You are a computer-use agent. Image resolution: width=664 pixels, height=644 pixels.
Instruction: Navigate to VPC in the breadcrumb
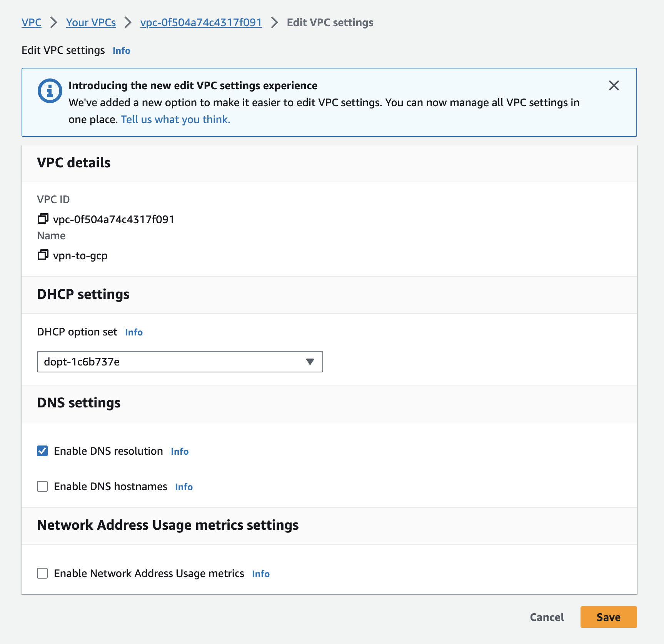(31, 22)
